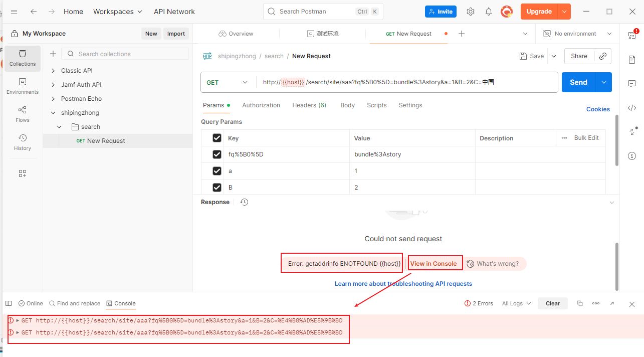Toggle the select-all params header checkbox
Viewport: 644px width, 357px height.
point(217,138)
